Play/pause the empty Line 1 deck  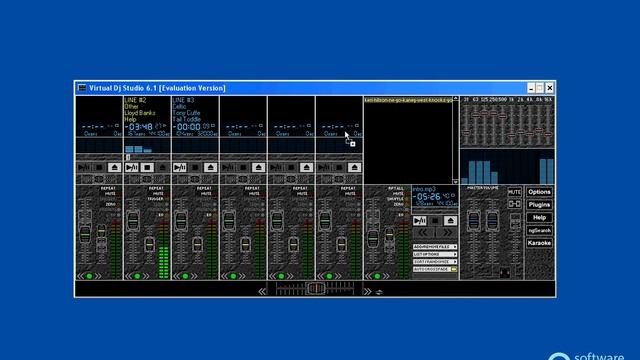click(84, 167)
